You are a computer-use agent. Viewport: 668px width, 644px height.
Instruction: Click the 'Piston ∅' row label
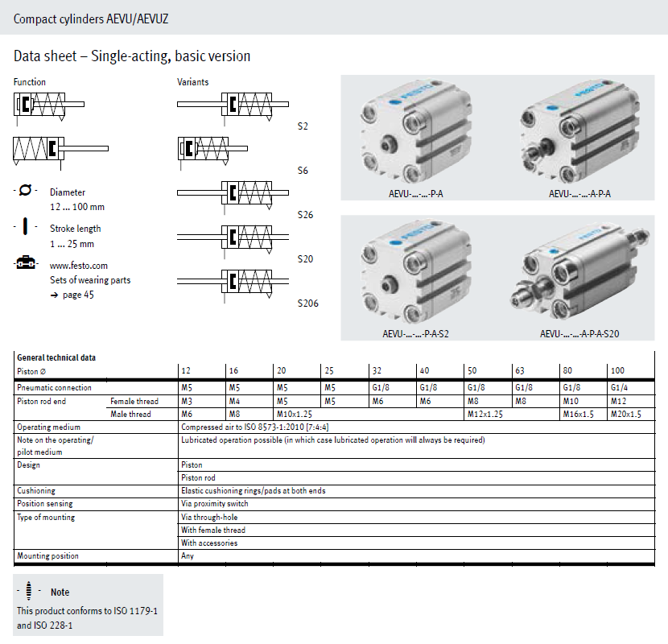pyautogui.click(x=31, y=371)
